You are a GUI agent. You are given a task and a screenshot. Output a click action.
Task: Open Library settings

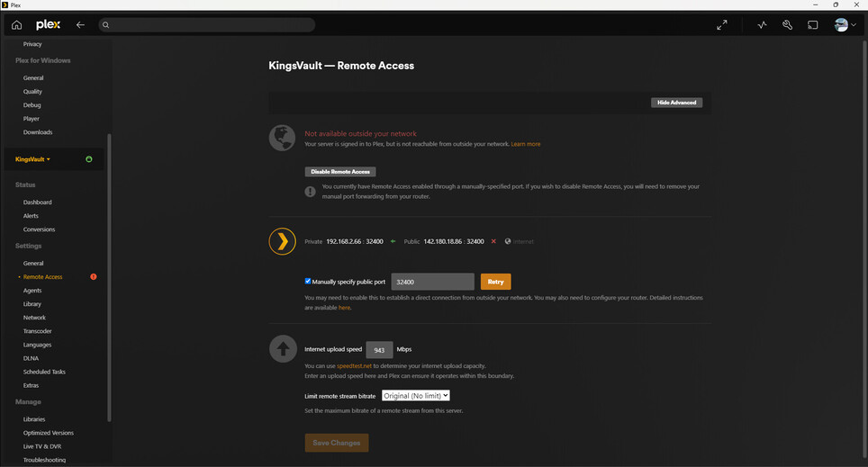point(32,304)
